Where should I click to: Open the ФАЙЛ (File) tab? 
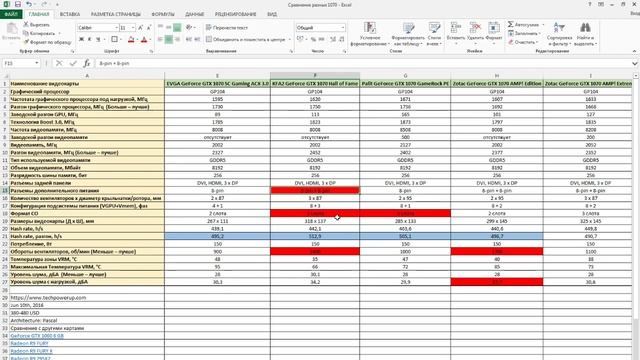11,14
